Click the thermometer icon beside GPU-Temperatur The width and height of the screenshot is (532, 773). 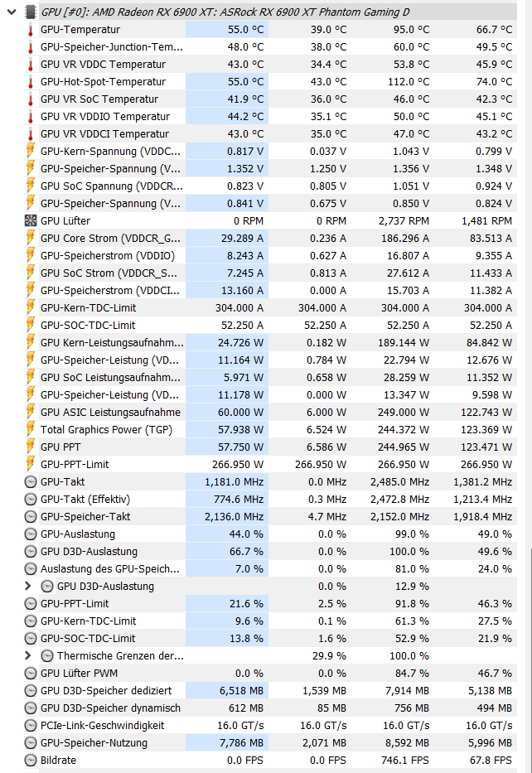click(x=31, y=30)
